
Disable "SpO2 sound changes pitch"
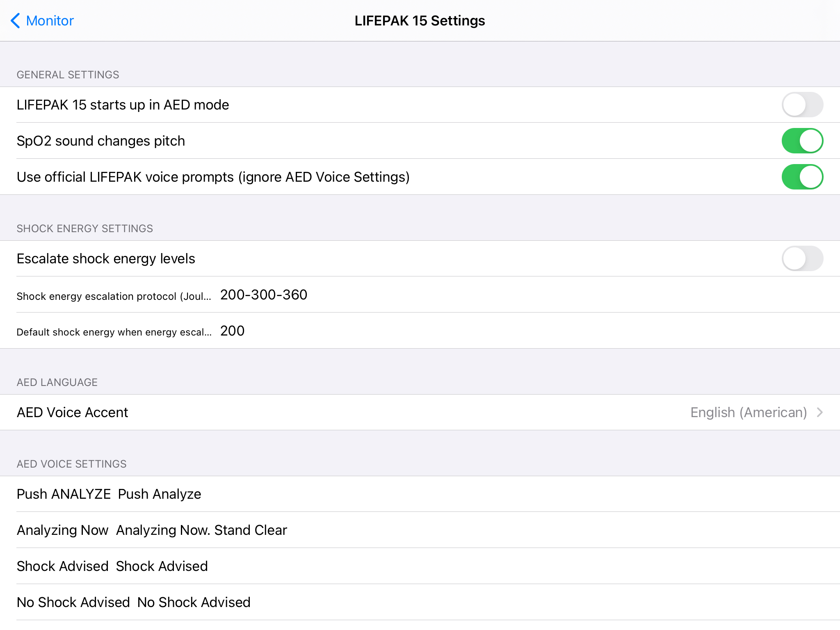pos(801,140)
